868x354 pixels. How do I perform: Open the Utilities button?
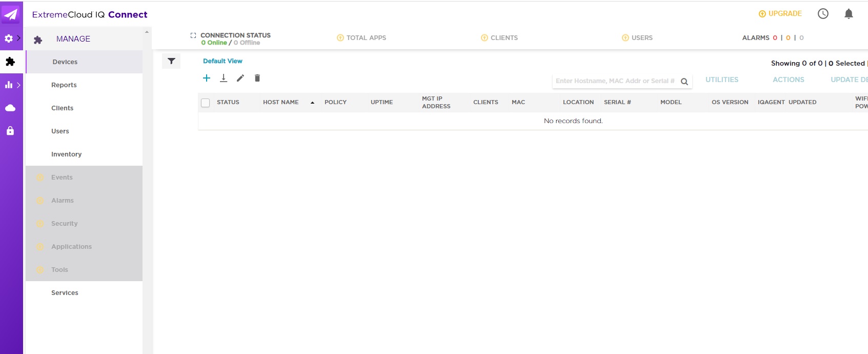722,80
